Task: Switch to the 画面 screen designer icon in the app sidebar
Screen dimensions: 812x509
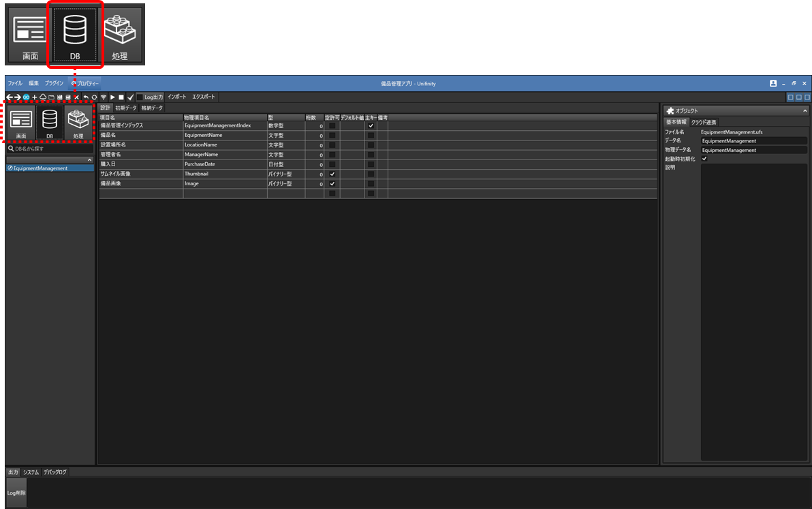Action: tap(20, 123)
